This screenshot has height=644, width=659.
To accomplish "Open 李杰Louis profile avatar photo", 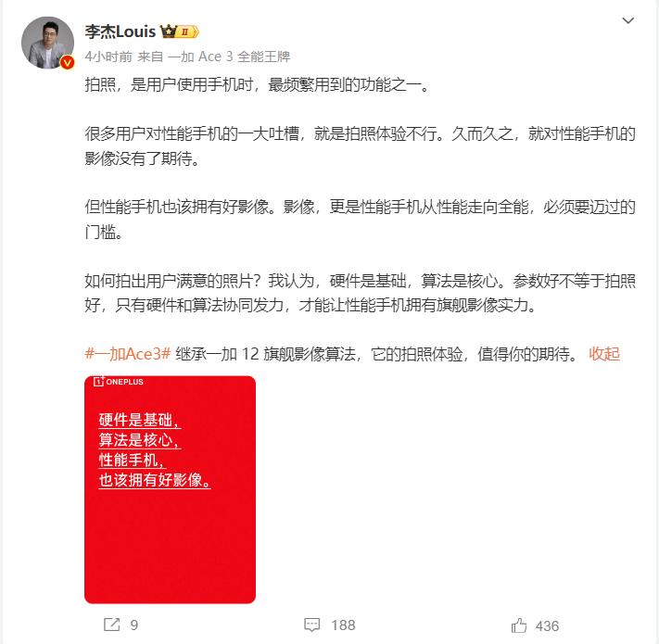I will 47,43.
